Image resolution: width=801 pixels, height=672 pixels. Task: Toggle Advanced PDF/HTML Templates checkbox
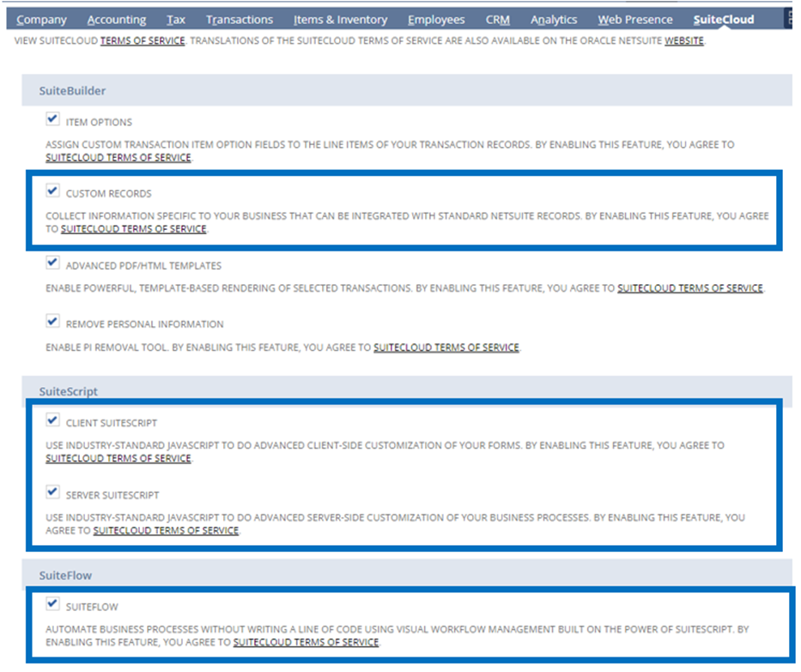pyautogui.click(x=52, y=263)
